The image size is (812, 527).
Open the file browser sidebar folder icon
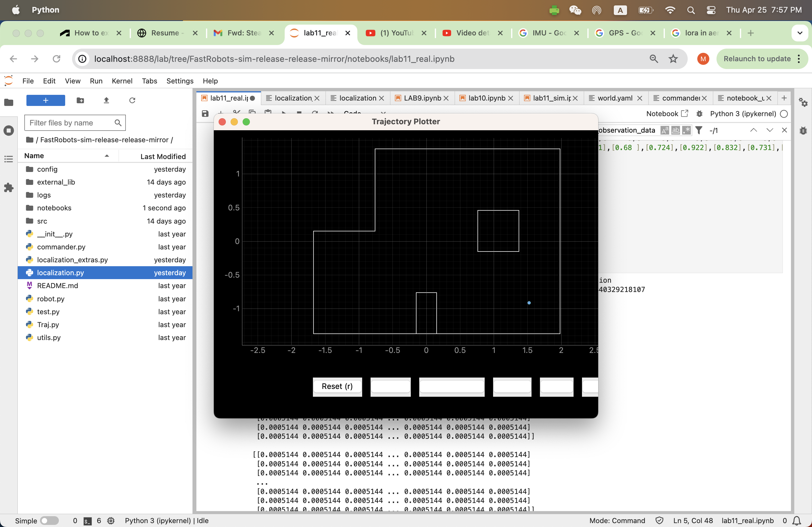coord(9,102)
